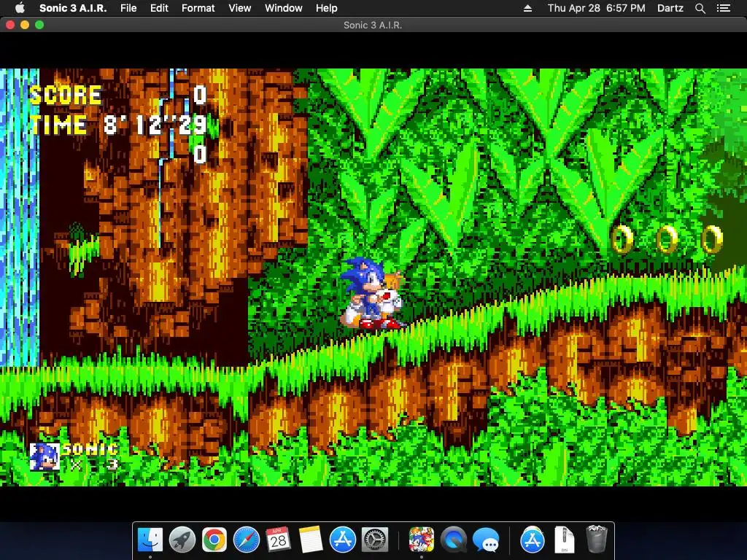Image resolution: width=747 pixels, height=560 pixels.
Task: Open the Window menu
Action: 284,8
